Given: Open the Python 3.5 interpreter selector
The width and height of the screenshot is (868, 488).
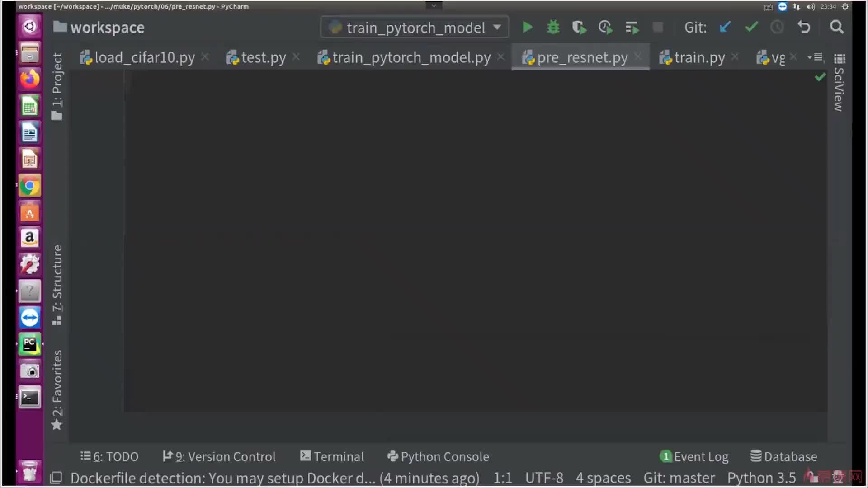Looking at the screenshot, I should pyautogui.click(x=761, y=478).
